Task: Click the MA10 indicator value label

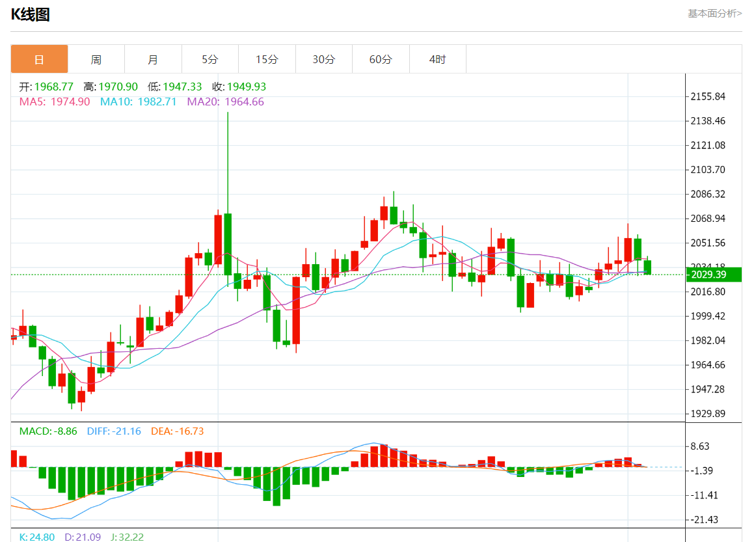Action: pyautogui.click(x=139, y=102)
